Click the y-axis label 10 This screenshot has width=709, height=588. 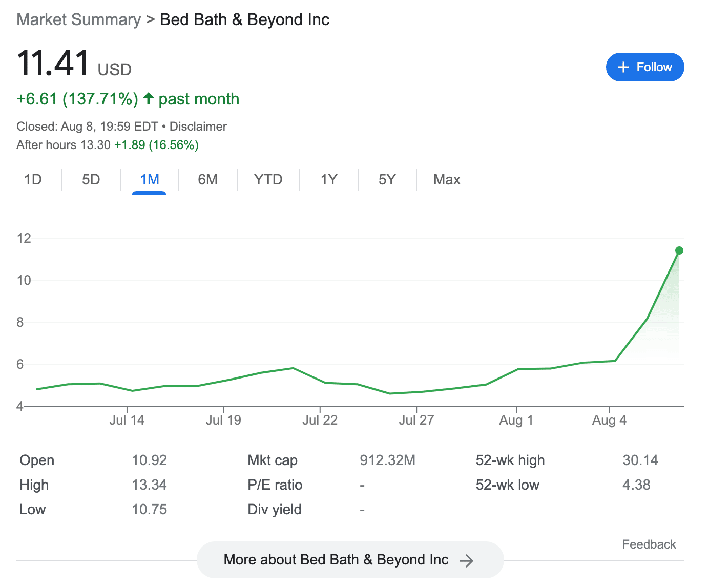tap(24, 280)
